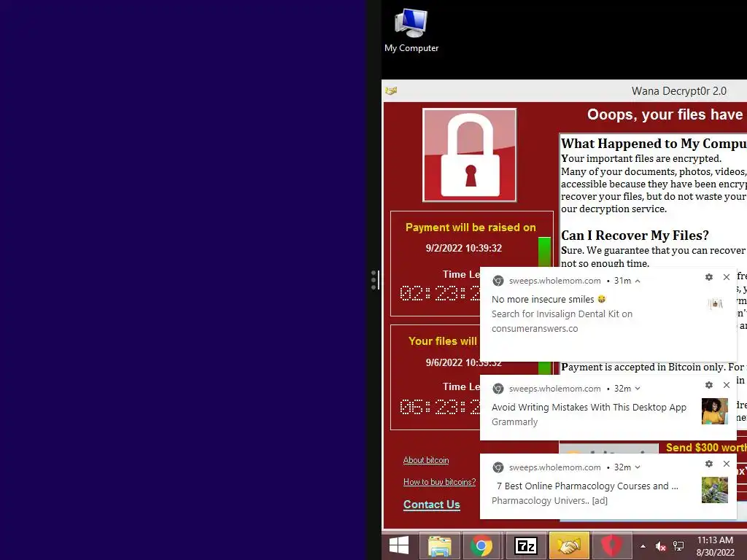Click the split-view divider handle dots
This screenshot has height=560, width=747.
[x=373, y=280]
